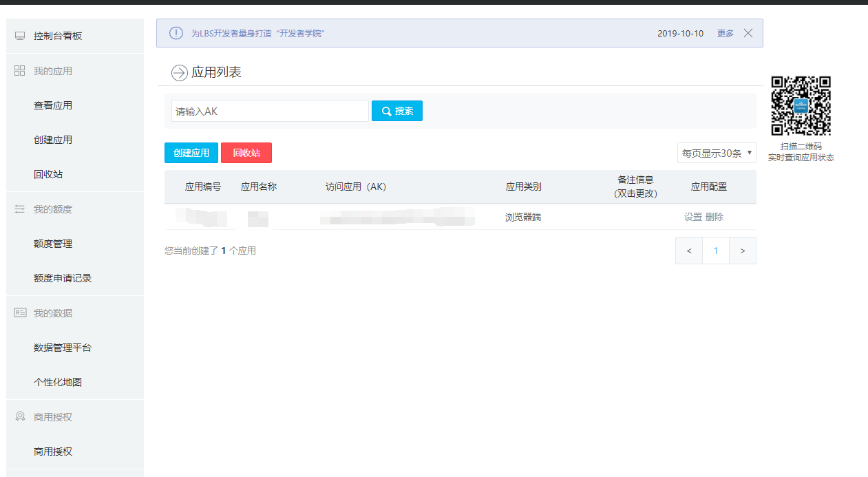Open 数据管理平台 from the sidebar
The height and width of the screenshot is (477, 868).
pos(61,348)
